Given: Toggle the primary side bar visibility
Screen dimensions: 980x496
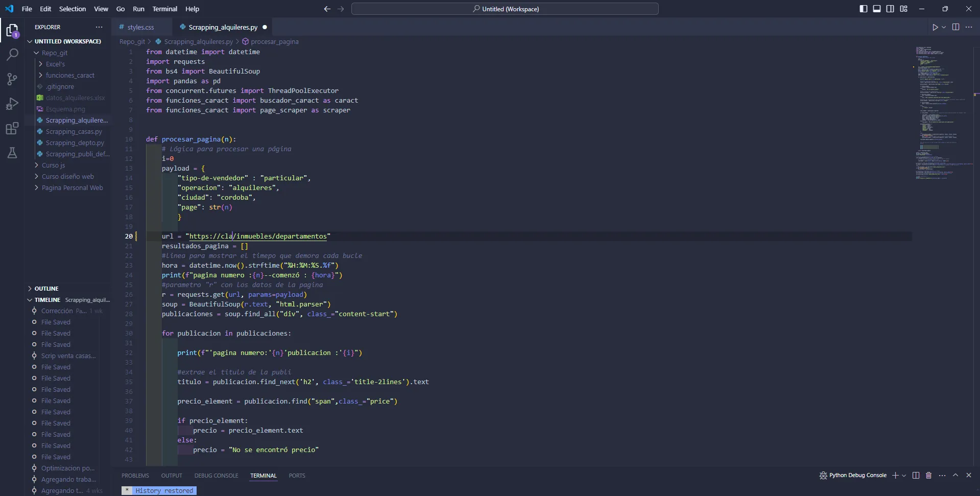Looking at the screenshot, I should pos(863,9).
